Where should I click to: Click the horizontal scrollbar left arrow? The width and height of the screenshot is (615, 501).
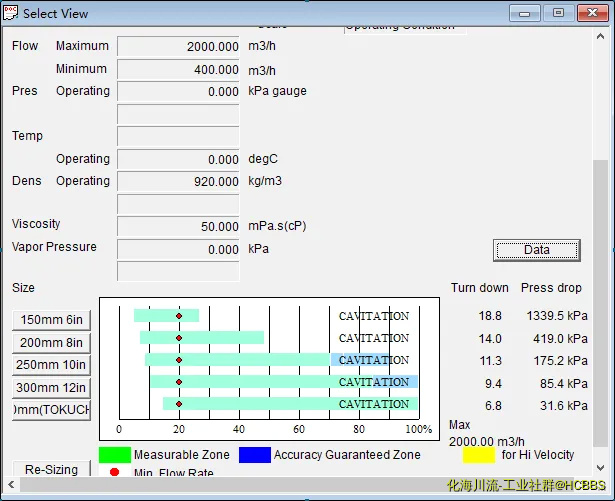click(11, 485)
